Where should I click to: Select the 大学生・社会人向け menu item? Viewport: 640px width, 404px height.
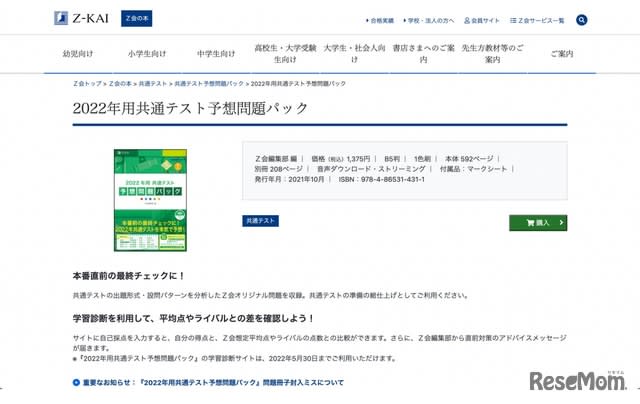click(354, 53)
